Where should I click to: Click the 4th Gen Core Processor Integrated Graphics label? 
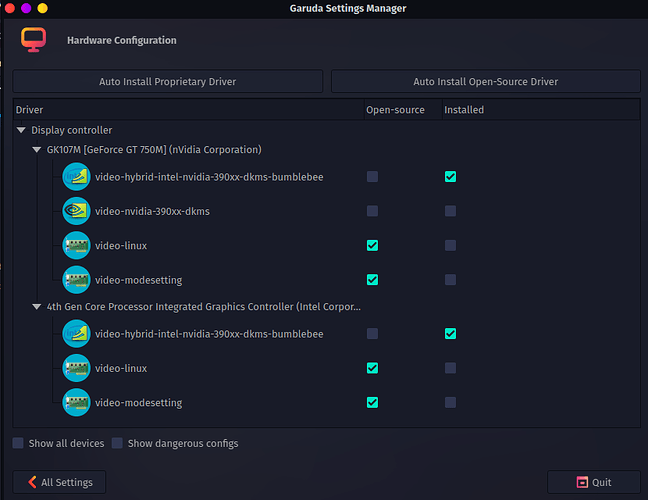204,307
